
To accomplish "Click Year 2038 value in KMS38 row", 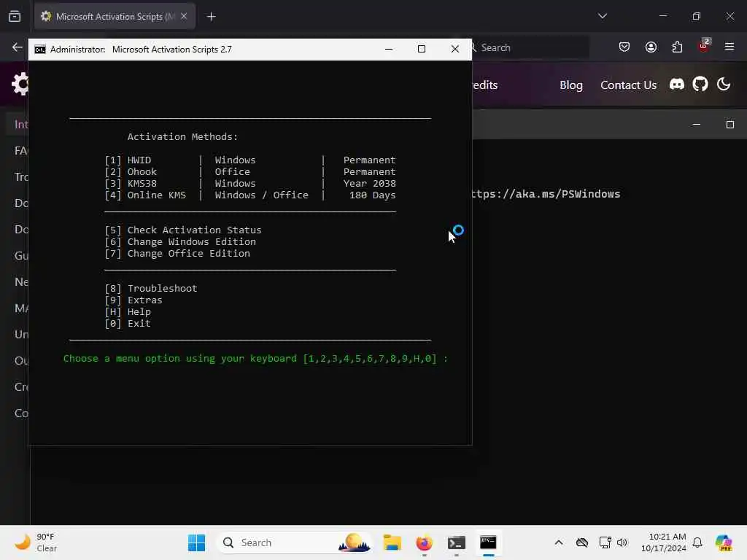I will (370, 183).
